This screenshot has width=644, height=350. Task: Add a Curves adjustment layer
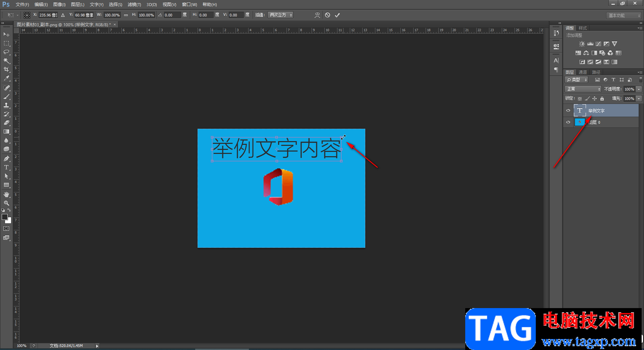(598, 44)
